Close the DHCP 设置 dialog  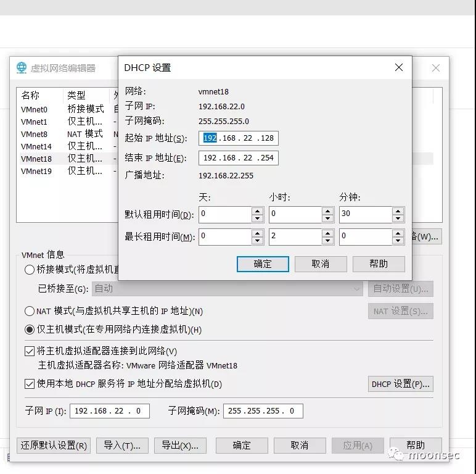(399, 67)
